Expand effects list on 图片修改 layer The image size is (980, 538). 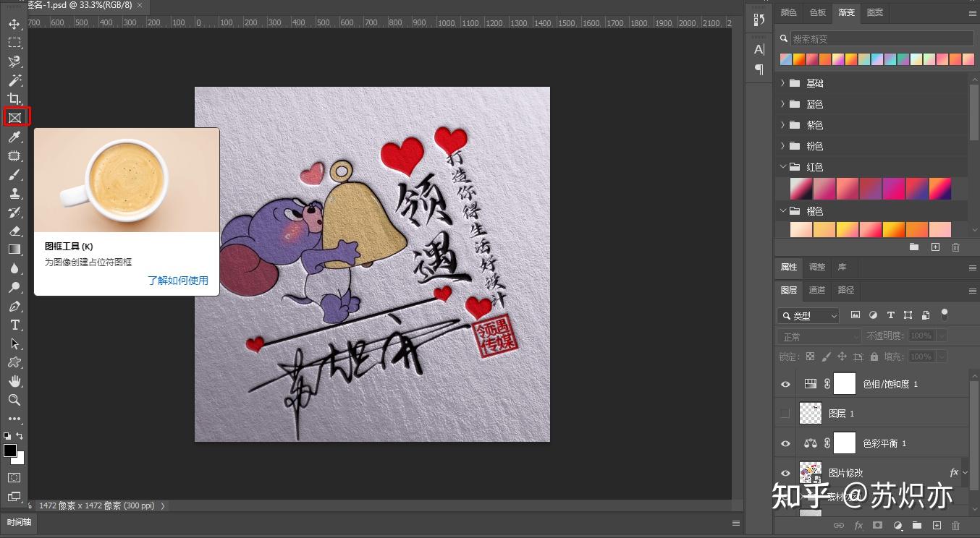coord(965,473)
